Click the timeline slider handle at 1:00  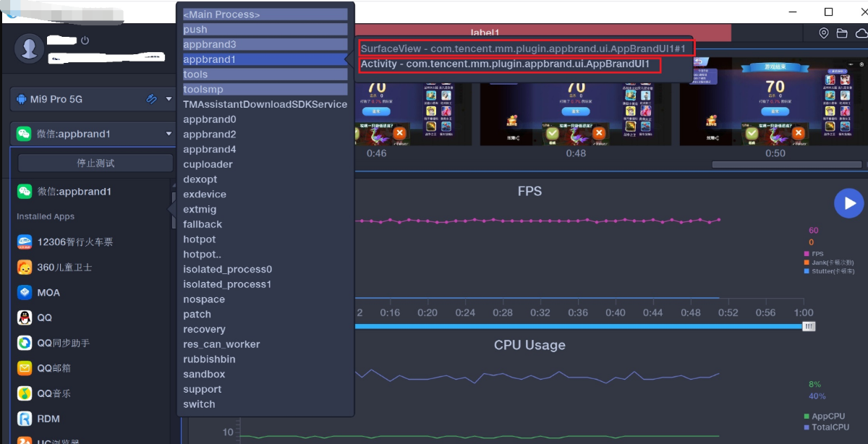coord(809,326)
